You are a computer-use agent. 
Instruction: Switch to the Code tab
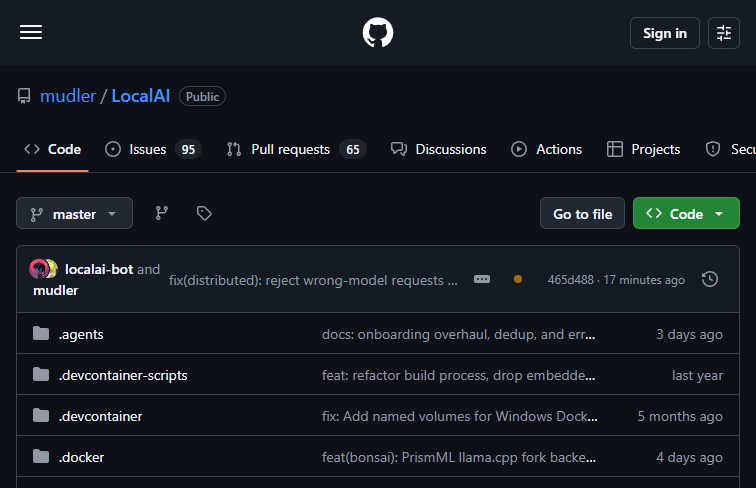coord(53,149)
